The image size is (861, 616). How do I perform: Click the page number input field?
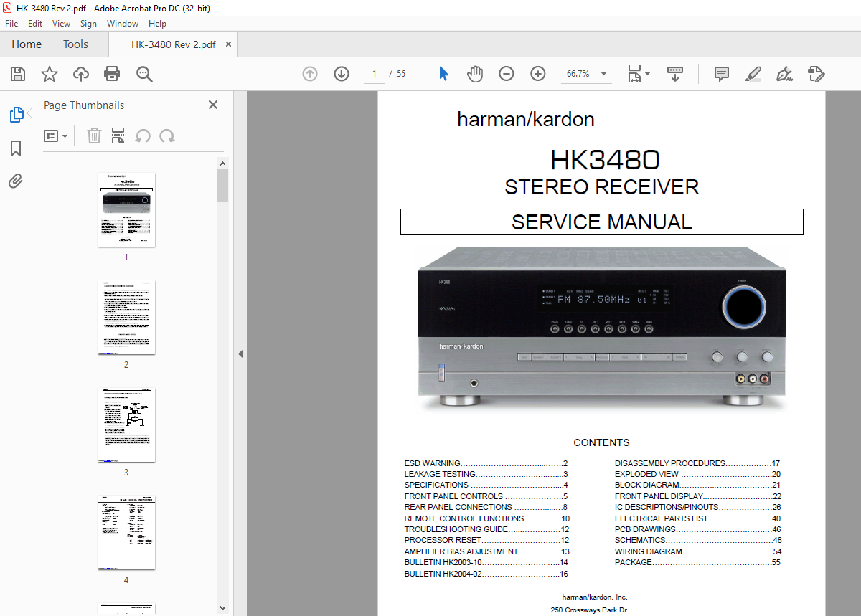click(x=375, y=74)
